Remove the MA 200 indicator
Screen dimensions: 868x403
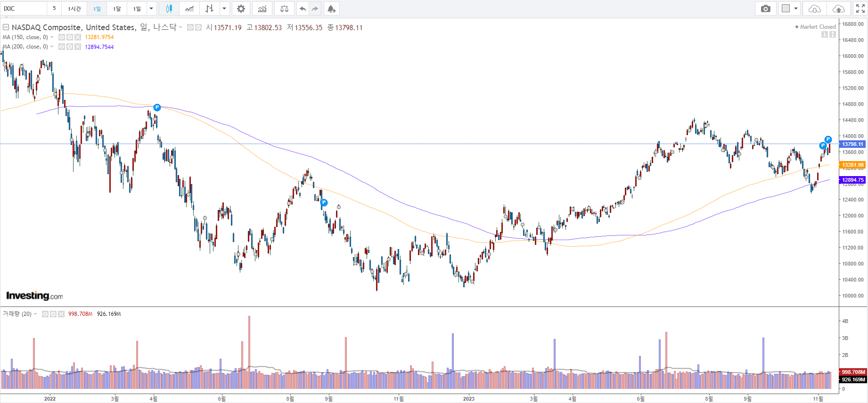pos(78,47)
